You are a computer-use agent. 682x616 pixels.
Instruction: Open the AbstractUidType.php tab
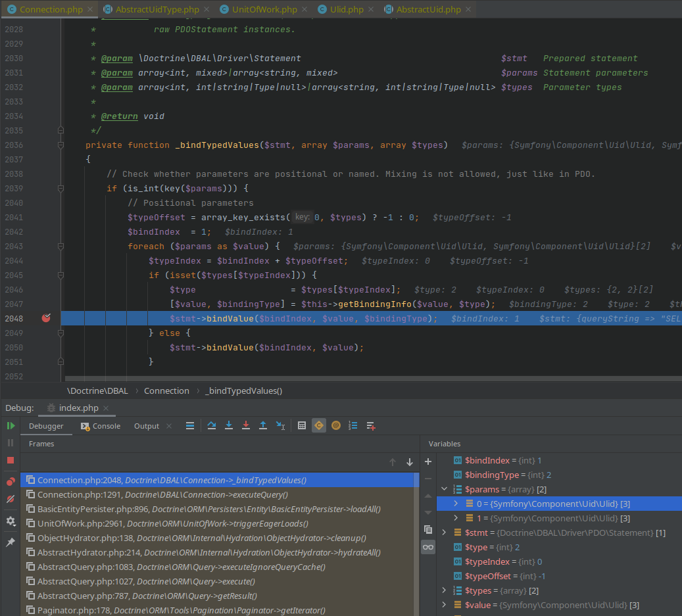click(157, 9)
